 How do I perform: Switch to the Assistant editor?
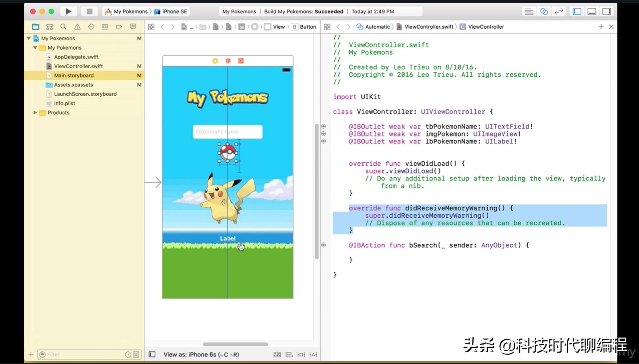coord(544,11)
